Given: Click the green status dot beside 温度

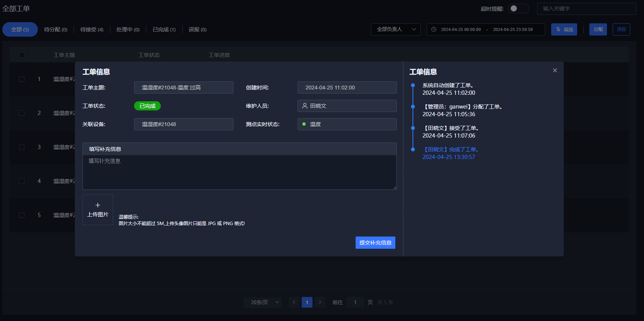Looking at the screenshot, I should [304, 124].
